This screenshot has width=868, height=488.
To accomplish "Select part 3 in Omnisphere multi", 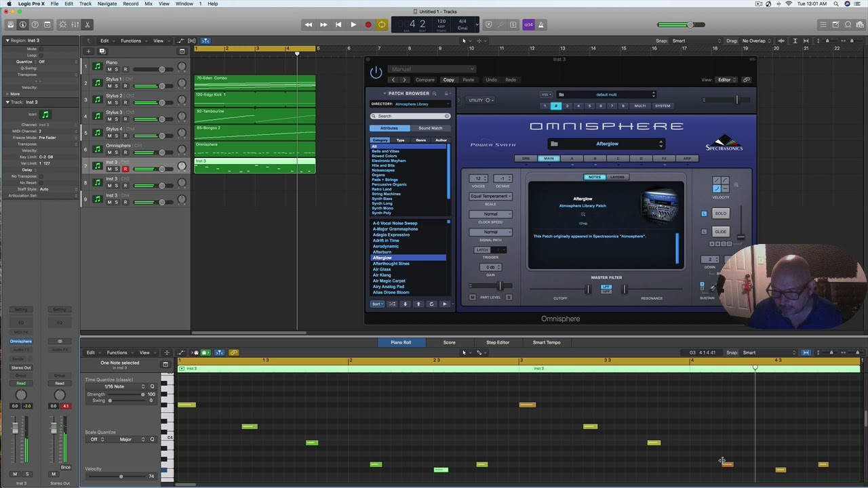I will 567,106.
